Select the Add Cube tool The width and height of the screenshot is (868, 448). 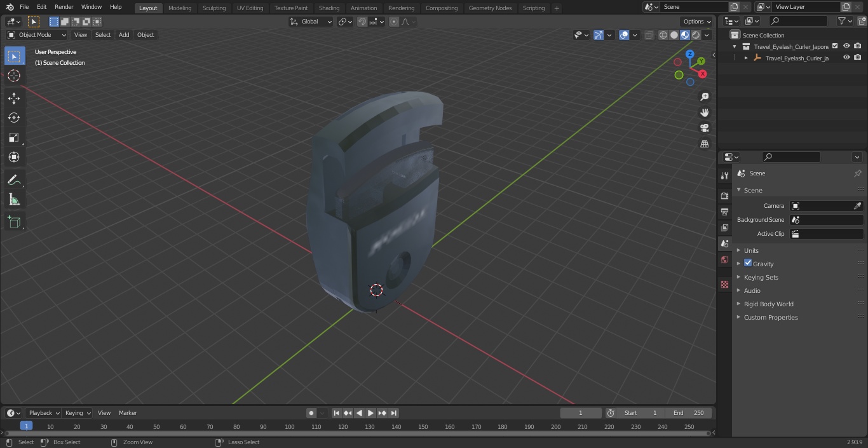(14, 222)
